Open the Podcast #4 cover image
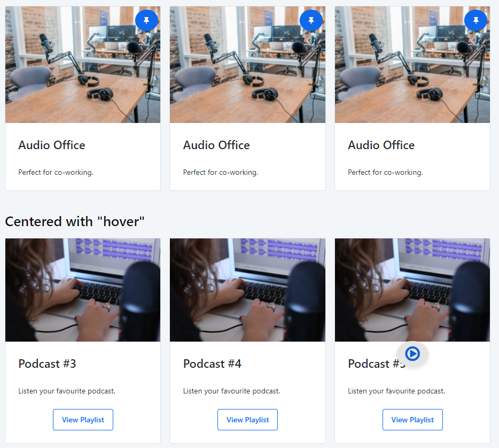The width and height of the screenshot is (499, 448). tap(247, 290)
